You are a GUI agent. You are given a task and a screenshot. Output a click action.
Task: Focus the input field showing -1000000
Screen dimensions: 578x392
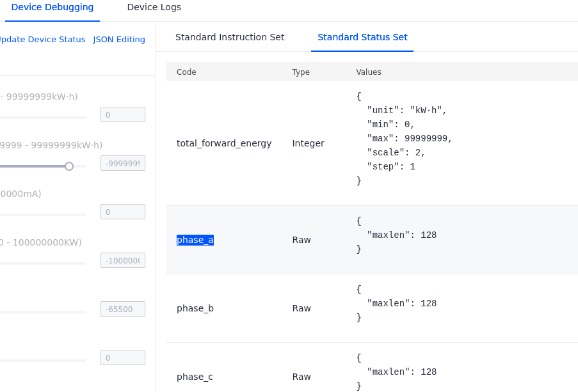pyautogui.click(x=123, y=260)
